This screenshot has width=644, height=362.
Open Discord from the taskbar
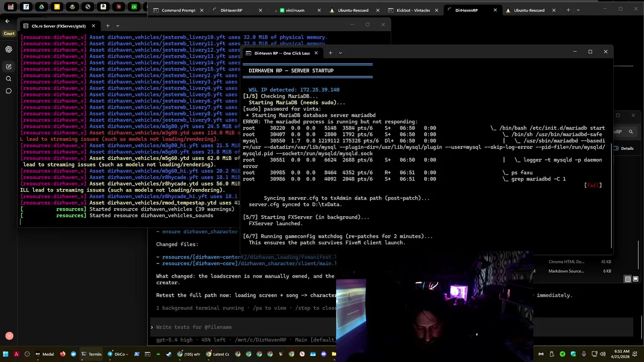tap(324, 354)
